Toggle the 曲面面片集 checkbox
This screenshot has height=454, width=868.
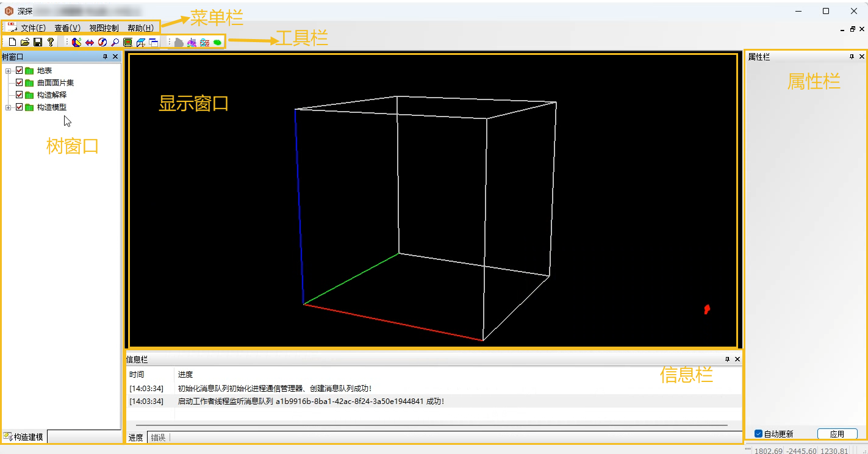19,82
